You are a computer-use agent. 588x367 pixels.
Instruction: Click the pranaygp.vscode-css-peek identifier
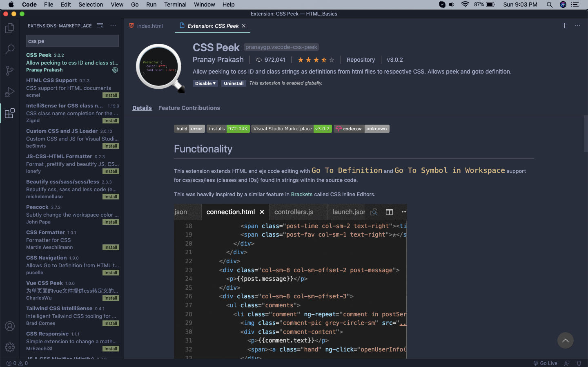tap(281, 47)
